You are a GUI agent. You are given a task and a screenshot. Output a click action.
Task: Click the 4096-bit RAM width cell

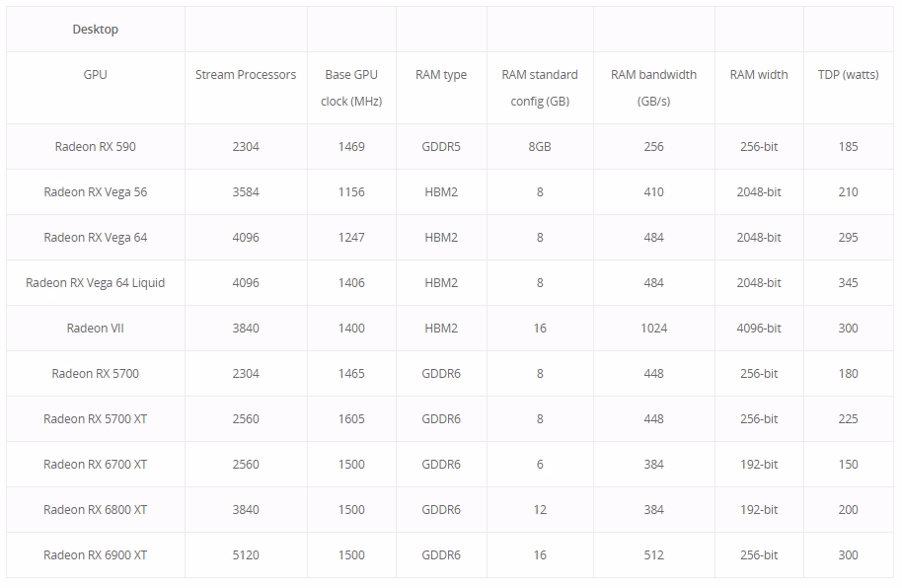[758, 329]
